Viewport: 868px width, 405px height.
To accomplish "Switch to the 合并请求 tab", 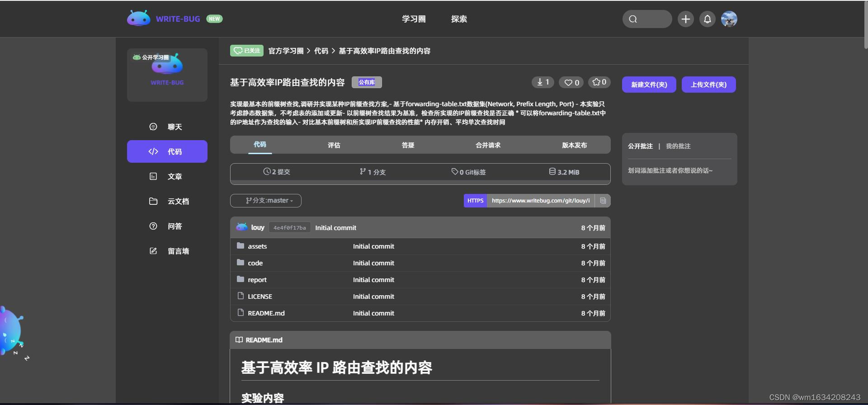I will 488,145.
